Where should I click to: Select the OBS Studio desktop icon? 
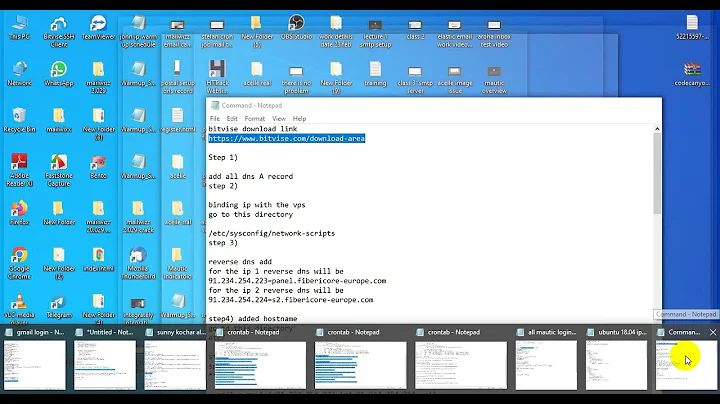pos(296,28)
